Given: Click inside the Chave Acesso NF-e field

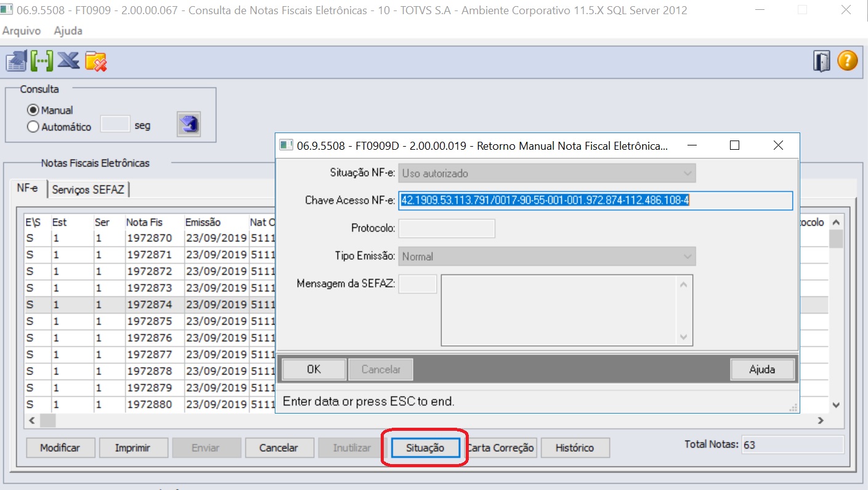Looking at the screenshot, I should pyautogui.click(x=594, y=200).
